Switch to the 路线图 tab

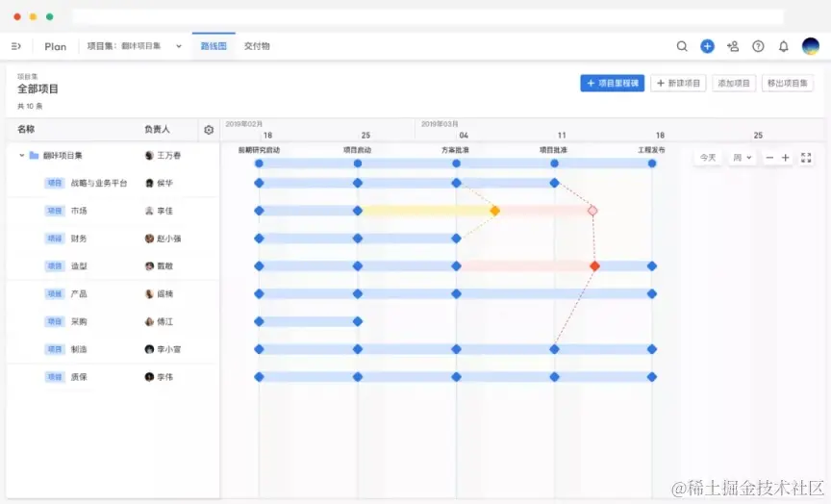coord(214,46)
